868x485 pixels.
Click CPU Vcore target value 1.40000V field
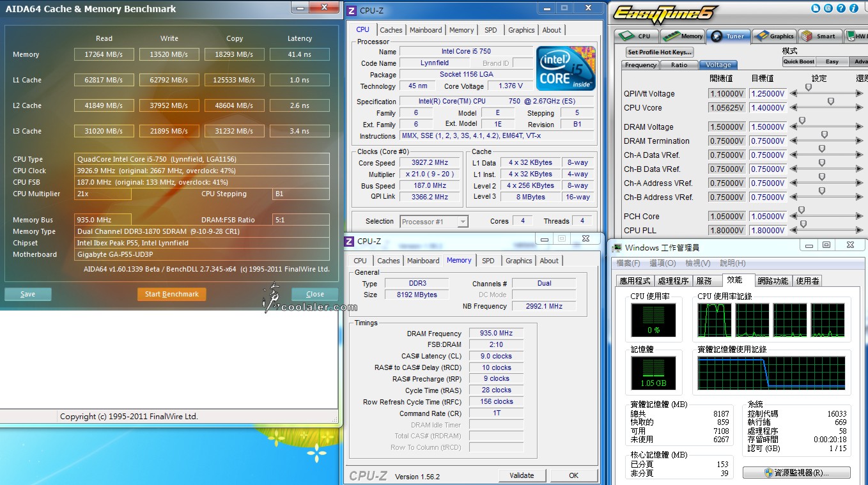(x=768, y=108)
